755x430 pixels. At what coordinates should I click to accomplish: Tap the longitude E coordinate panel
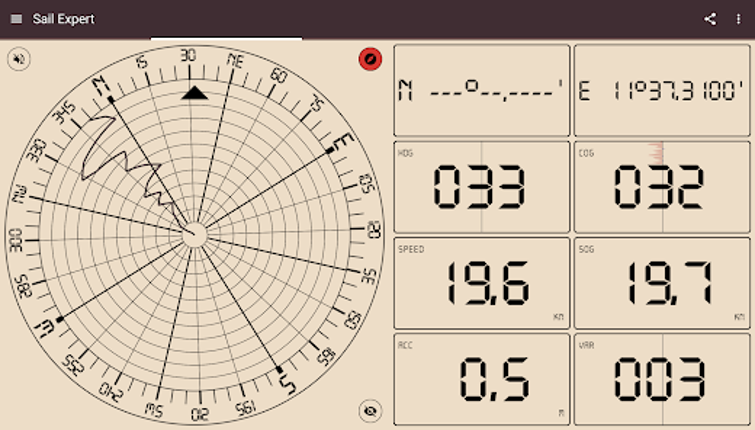tap(661, 90)
